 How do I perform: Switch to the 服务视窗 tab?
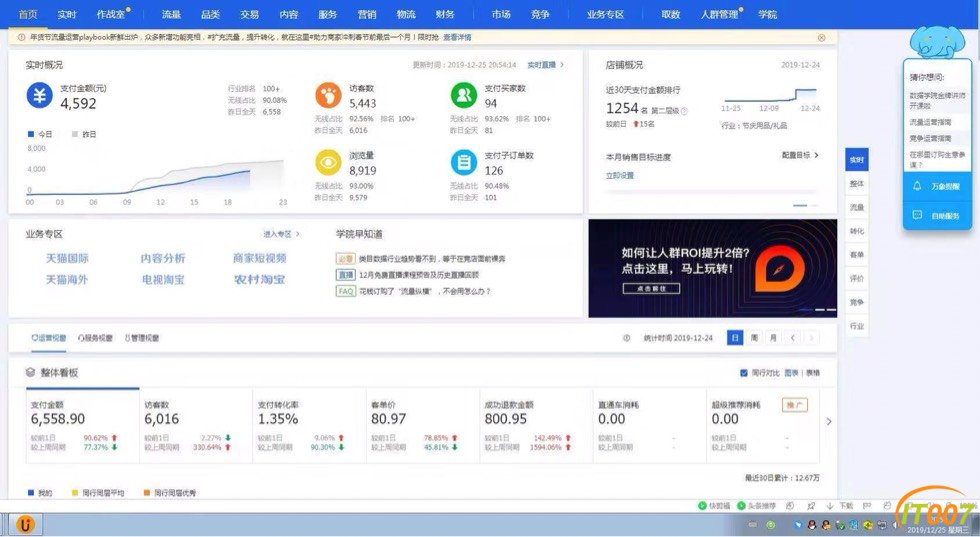click(95, 338)
